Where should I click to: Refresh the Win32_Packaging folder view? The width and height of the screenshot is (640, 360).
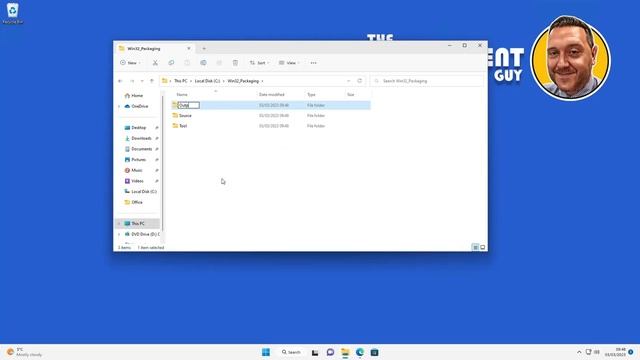coord(360,81)
